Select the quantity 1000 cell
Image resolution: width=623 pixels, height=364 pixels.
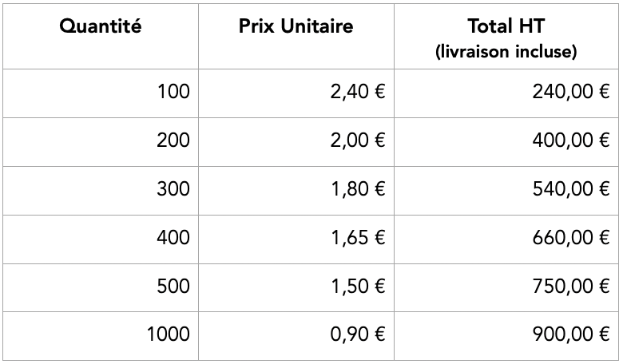(x=169, y=334)
